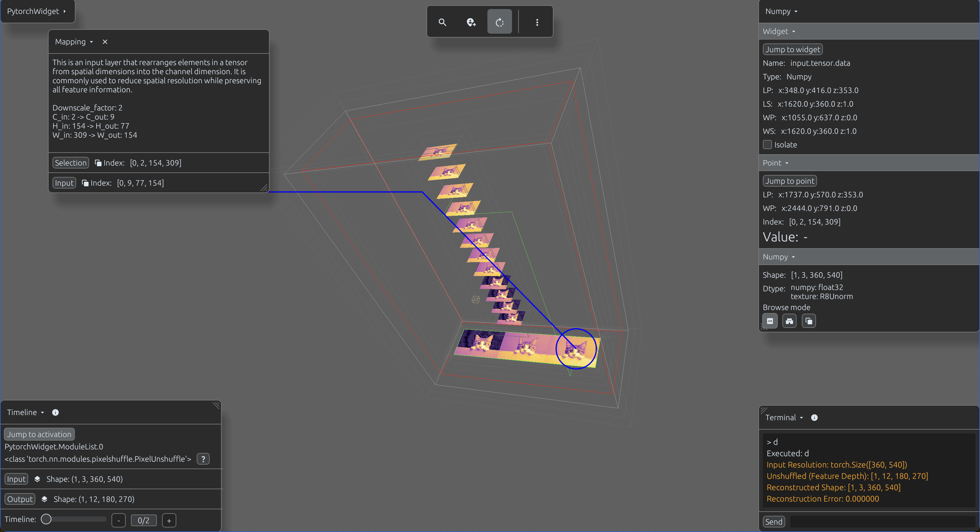Viewport: 980px width, 532px height.
Task: Click the person location pin icon
Action: pyautogui.click(x=471, y=22)
